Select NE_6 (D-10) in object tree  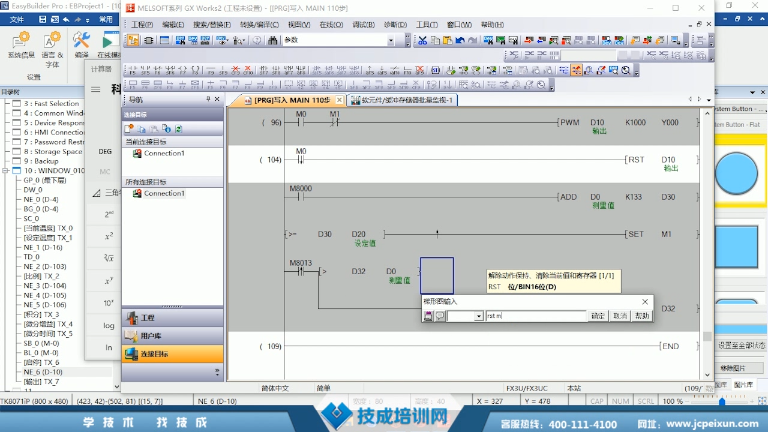pyautogui.click(x=43, y=372)
